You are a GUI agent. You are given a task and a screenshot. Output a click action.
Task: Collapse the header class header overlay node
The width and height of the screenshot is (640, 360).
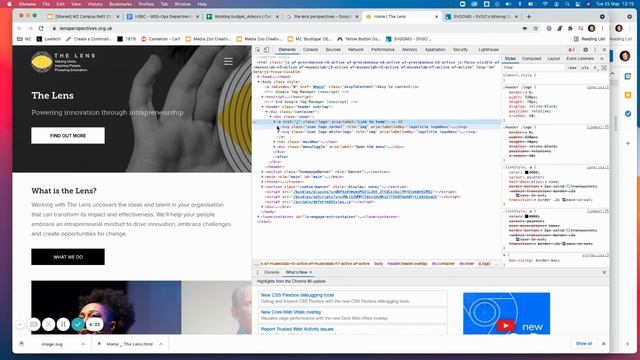(262, 107)
